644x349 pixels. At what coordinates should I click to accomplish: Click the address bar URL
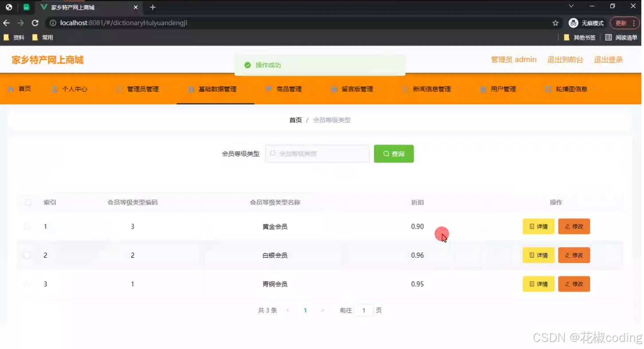point(124,23)
